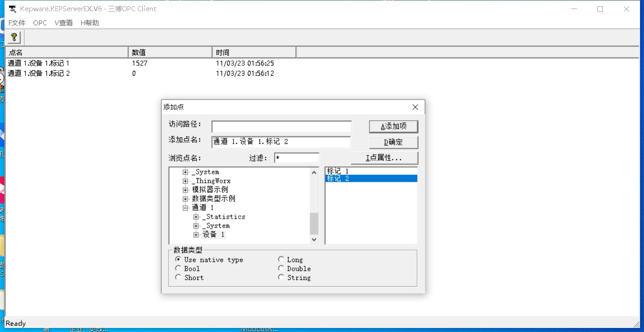Select the Long data type
This screenshot has width=644, height=332.
coord(281,259)
